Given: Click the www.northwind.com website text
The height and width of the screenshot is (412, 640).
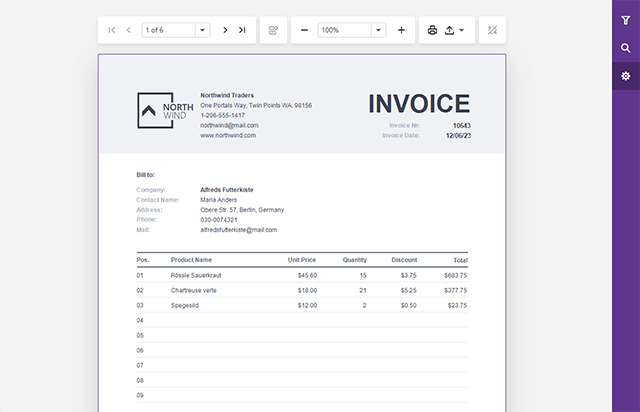Looking at the screenshot, I should [228, 135].
